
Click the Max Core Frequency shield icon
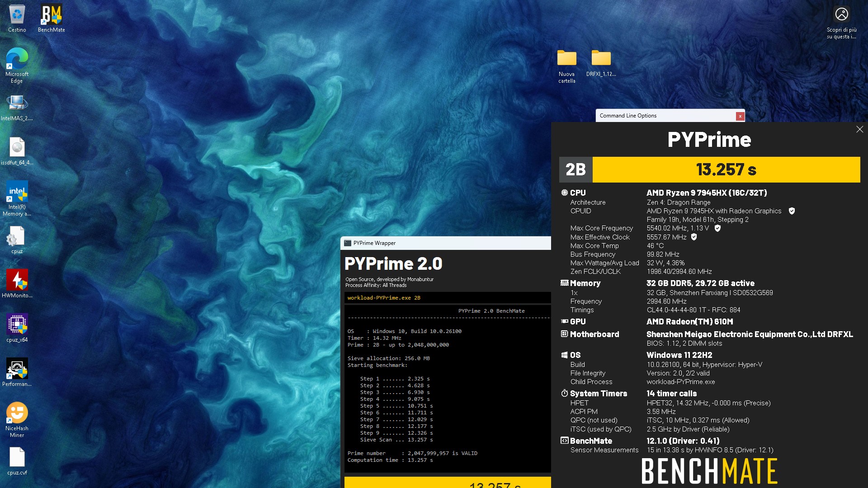(717, 228)
